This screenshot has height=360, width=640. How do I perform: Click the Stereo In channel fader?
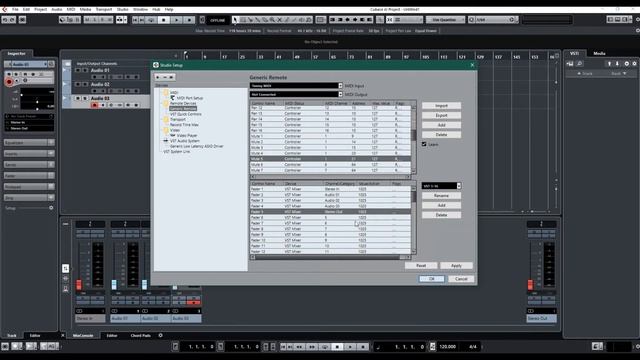click(x=79, y=284)
